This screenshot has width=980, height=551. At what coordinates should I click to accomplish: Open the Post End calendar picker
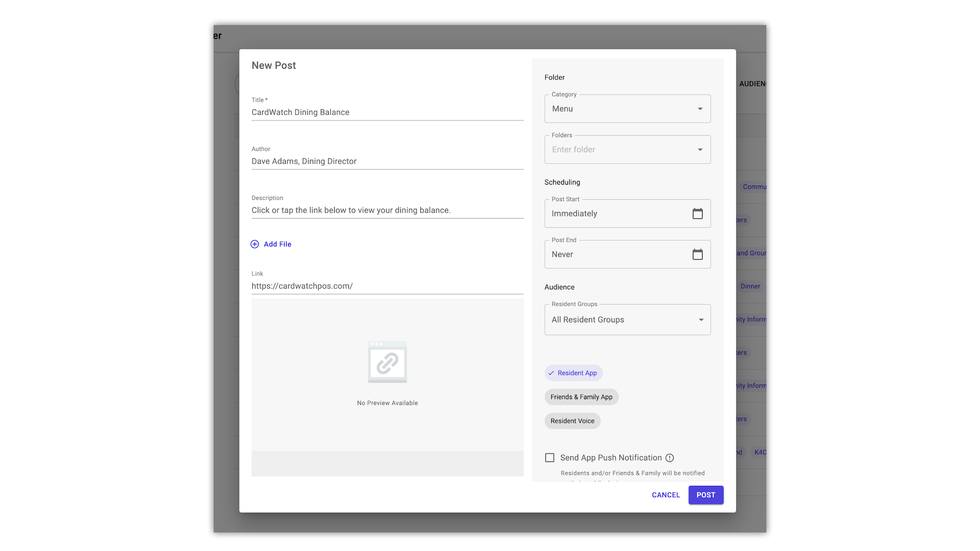(697, 254)
